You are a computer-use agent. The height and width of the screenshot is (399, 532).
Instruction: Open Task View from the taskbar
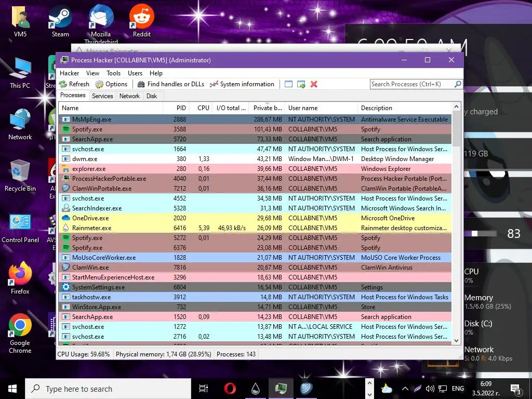coord(204,389)
